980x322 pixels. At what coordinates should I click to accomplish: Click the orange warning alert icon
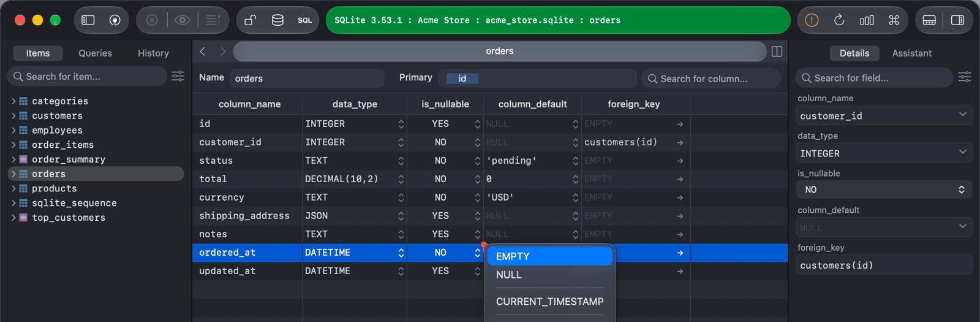click(x=812, y=20)
